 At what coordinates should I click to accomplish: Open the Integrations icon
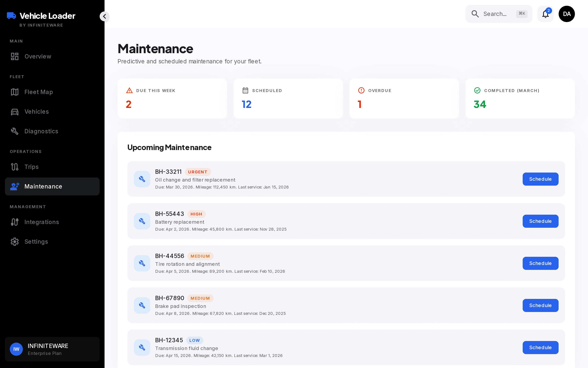click(14, 222)
